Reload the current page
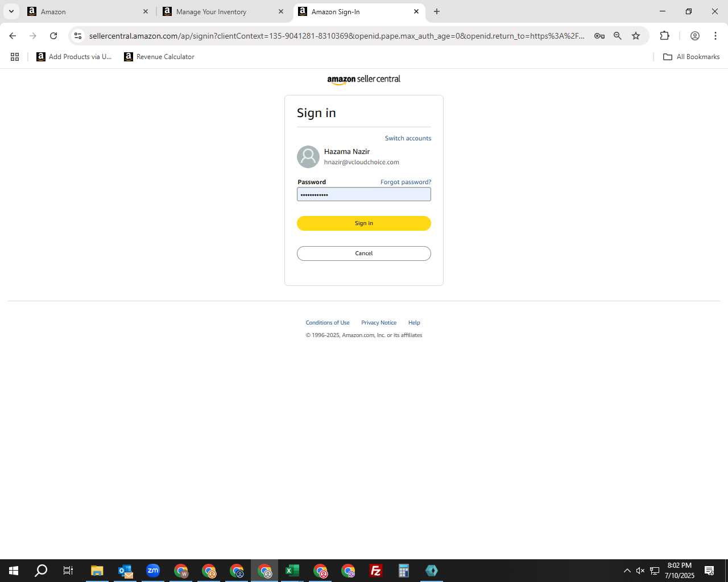 [53, 36]
